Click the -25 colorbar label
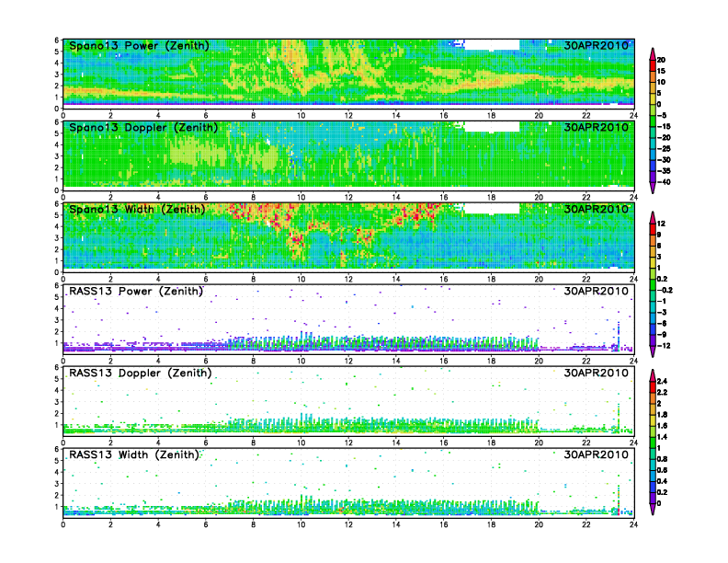728x563 pixels. pos(664,149)
